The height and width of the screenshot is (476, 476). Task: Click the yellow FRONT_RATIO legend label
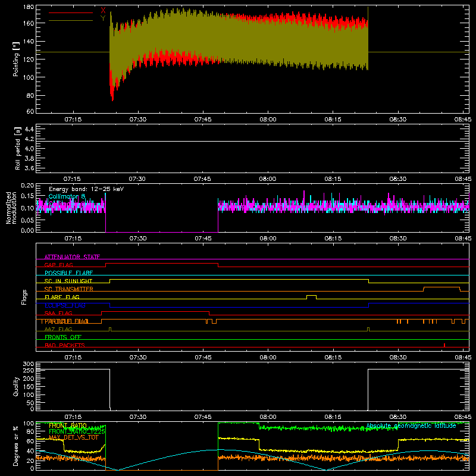tap(68, 425)
